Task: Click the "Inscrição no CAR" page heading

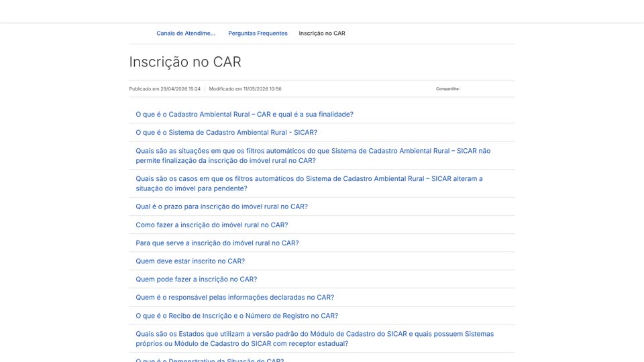Action: 185,62
